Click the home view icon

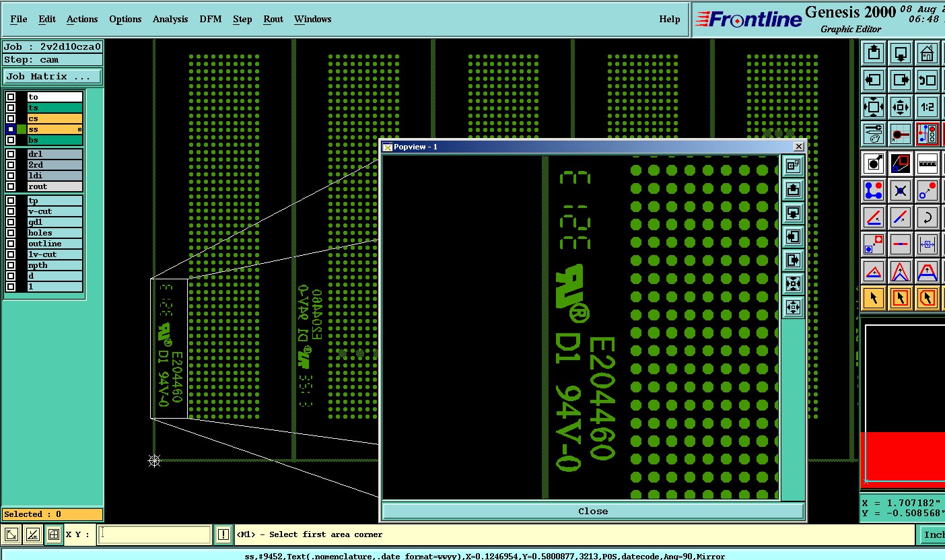coord(928,53)
